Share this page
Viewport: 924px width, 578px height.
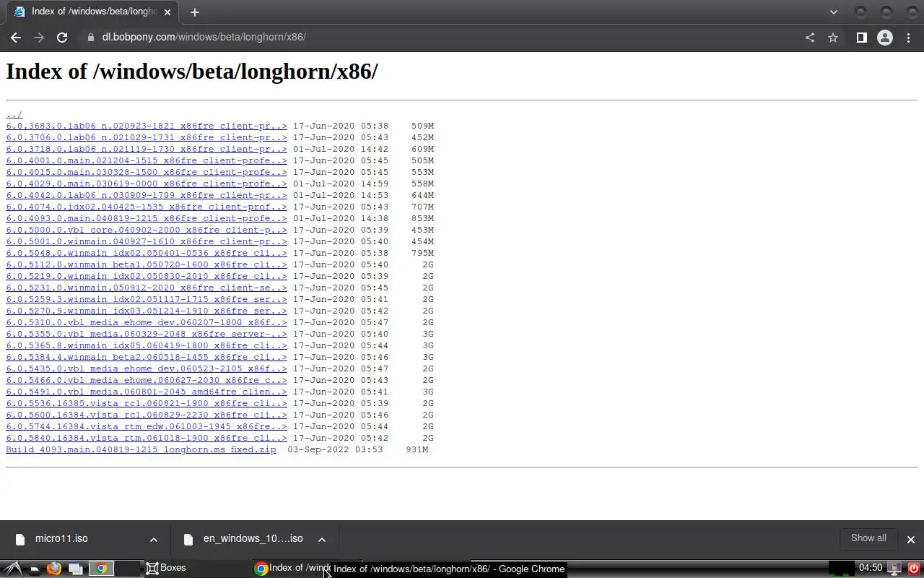(810, 38)
